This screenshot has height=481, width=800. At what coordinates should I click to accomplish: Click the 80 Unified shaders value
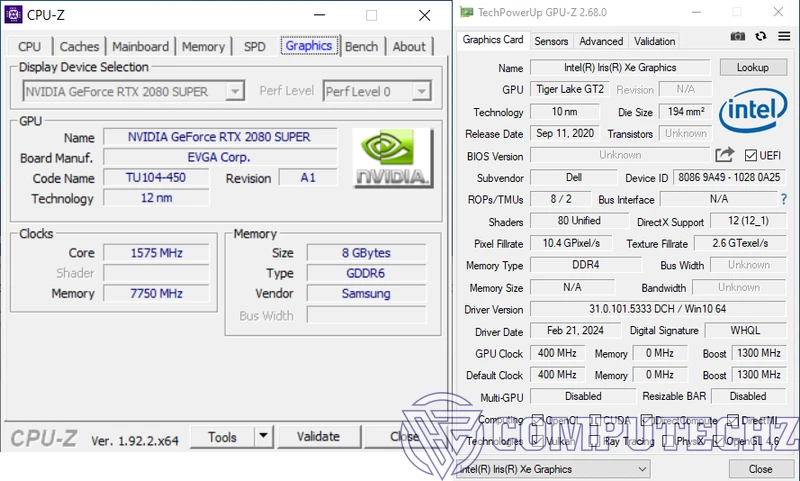[579, 220]
